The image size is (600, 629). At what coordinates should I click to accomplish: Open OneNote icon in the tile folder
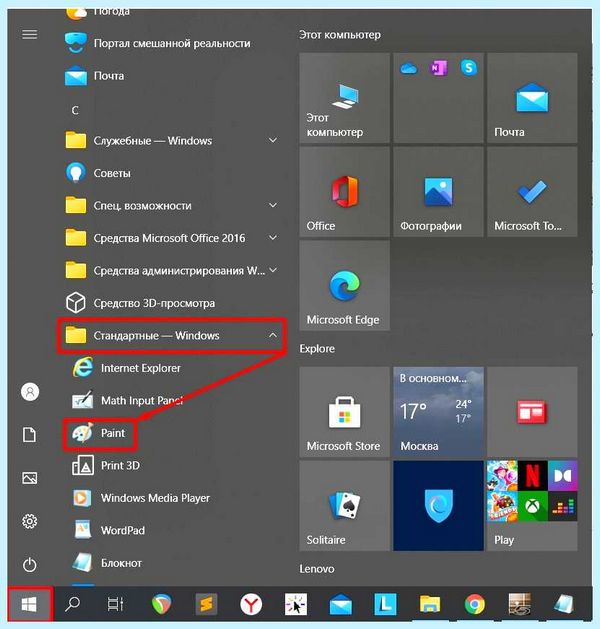pos(438,69)
